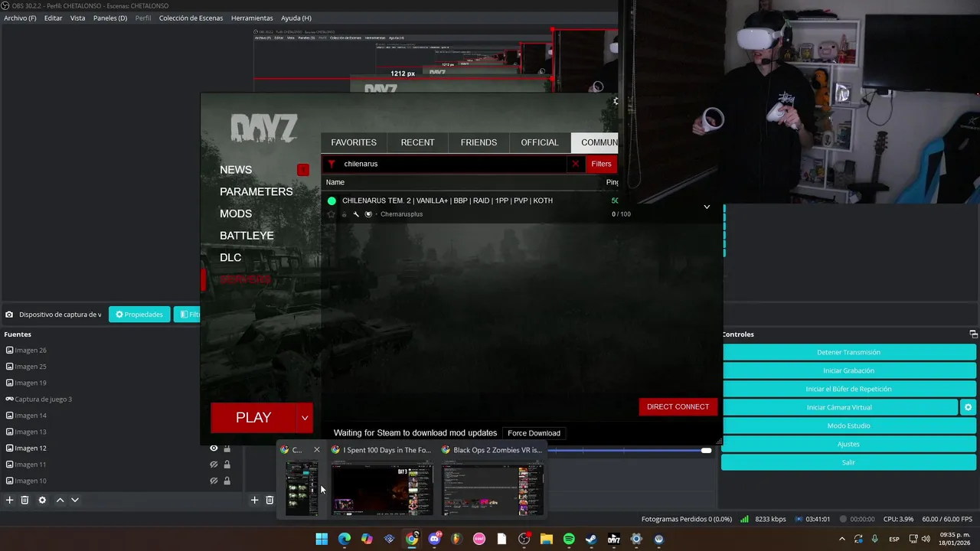Click the red filter funnel icon

pos(332,164)
